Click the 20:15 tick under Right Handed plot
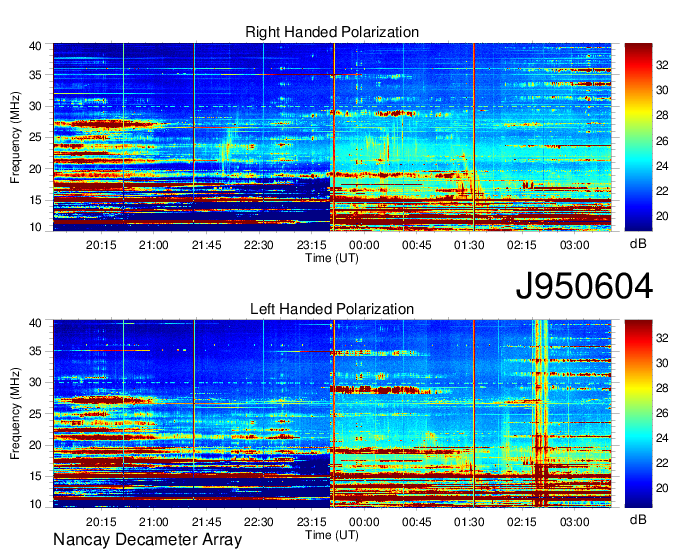The image size is (680, 552). (101, 245)
